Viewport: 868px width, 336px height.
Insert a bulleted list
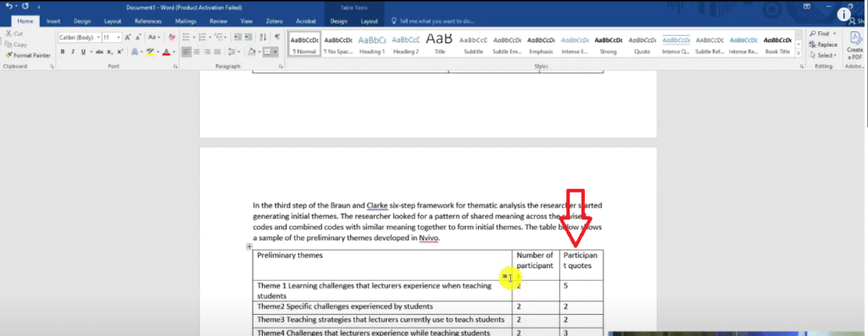click(186, 37)
